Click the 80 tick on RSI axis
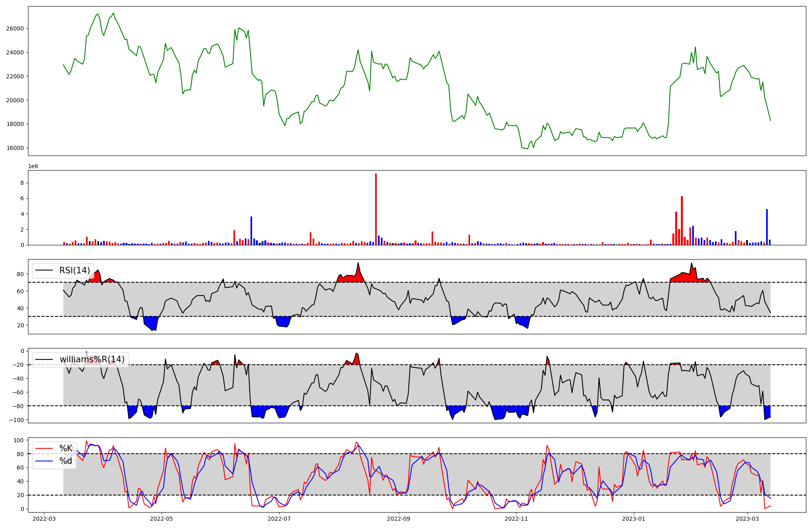This screenshot has width=812, height=528. (x=20, y=275)
